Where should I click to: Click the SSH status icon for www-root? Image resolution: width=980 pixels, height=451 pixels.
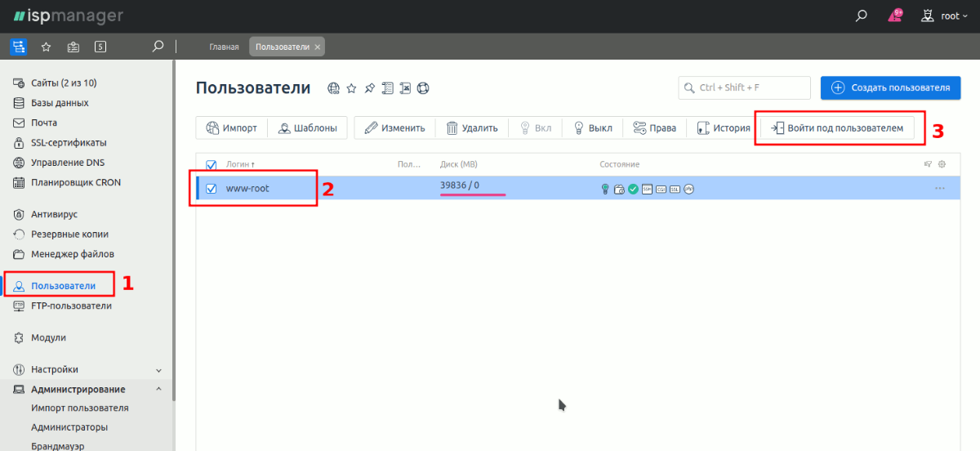coord(647,189)
